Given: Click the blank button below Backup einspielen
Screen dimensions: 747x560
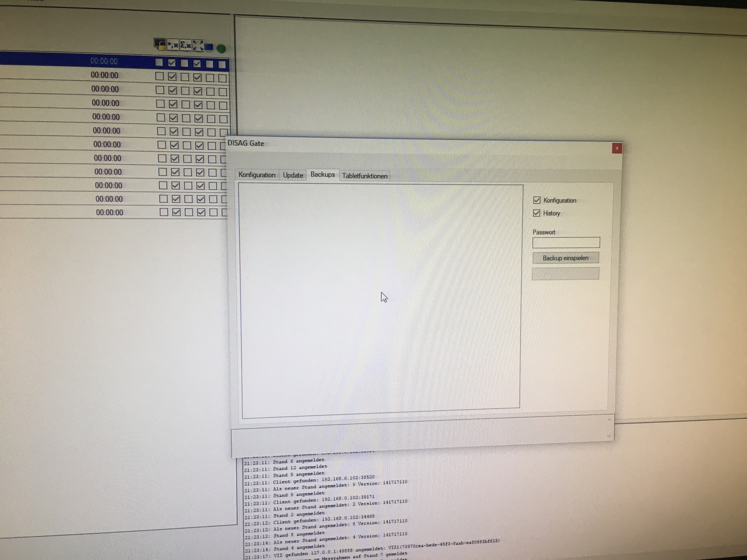Looking at the screenshot, I should pos(565,273).
